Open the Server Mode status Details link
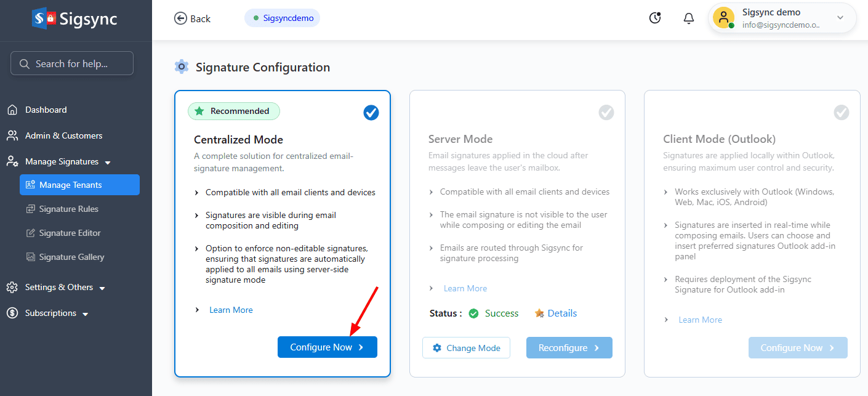868x396 pixels. point(561,313)
